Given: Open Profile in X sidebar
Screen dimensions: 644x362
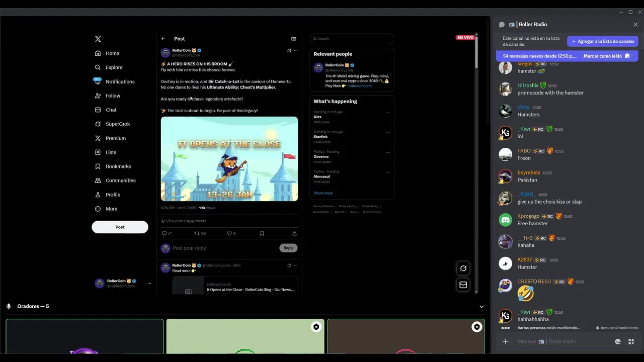Looking at the screenshot, I should pyautogui.click(x=108, y=195).
